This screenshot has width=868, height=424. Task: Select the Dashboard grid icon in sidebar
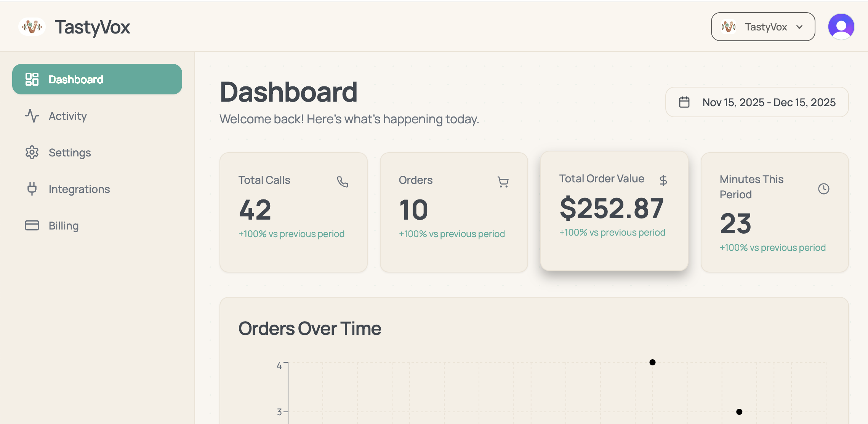32,79
